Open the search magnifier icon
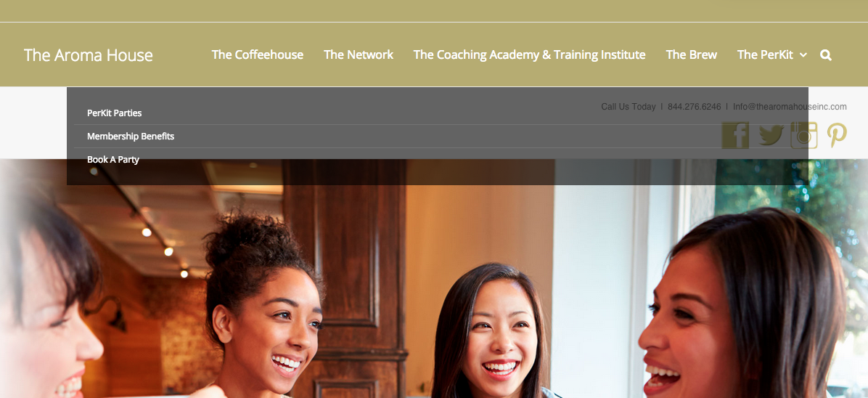Viewport: 868px width, 398px height. [825, 55]
